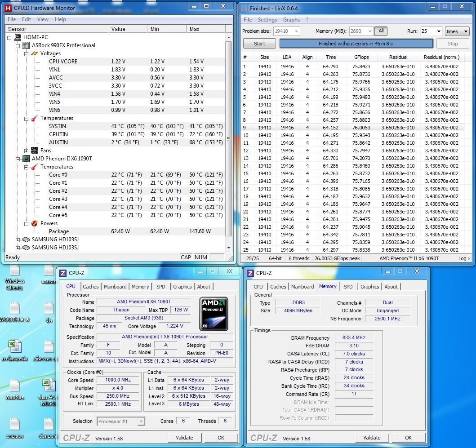Click the Max column header in Hardware Monitor
The width and height of the screenshot is (476, 448).
205,29
